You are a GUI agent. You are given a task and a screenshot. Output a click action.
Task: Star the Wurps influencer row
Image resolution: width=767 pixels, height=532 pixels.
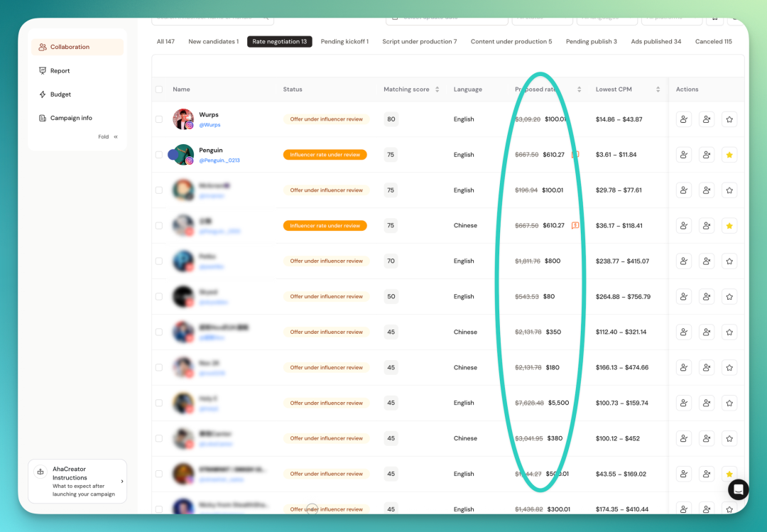[729, 119]
